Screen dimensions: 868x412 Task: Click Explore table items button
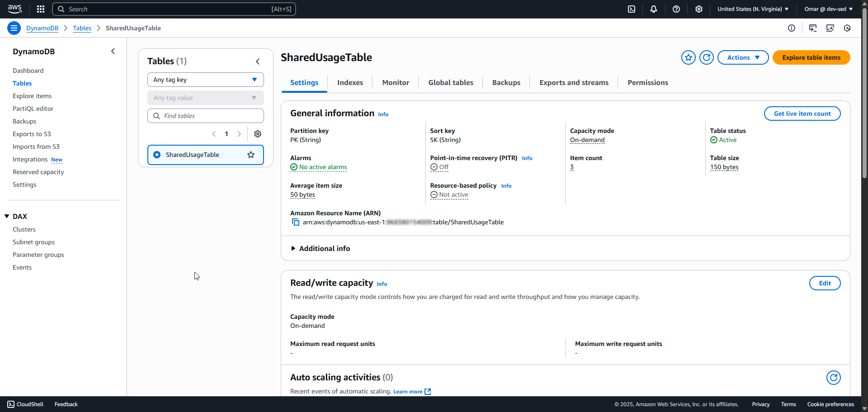pos(811,57)
